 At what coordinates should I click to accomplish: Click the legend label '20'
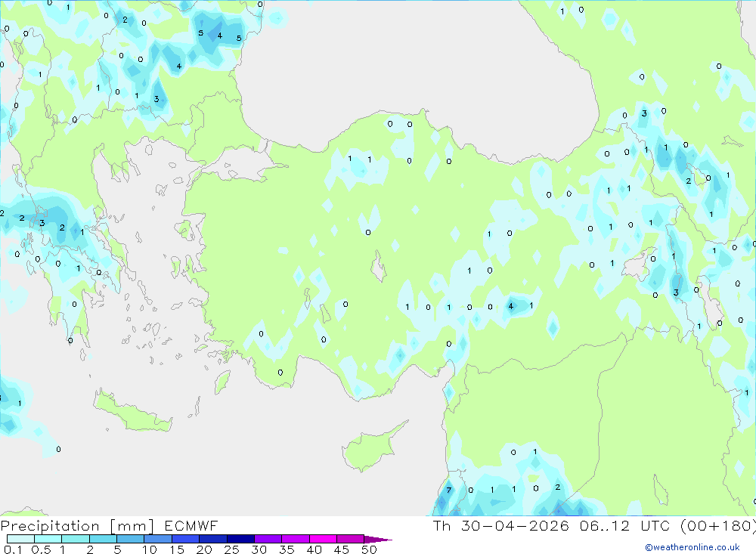click(204, 549)
